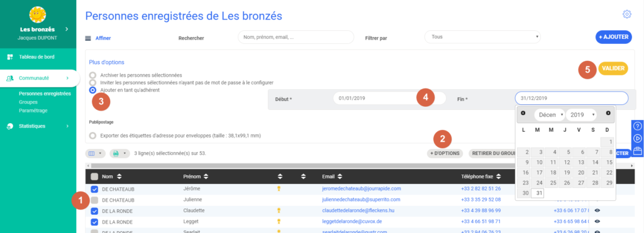Click the yellow VALIDER button

(613, 68)
